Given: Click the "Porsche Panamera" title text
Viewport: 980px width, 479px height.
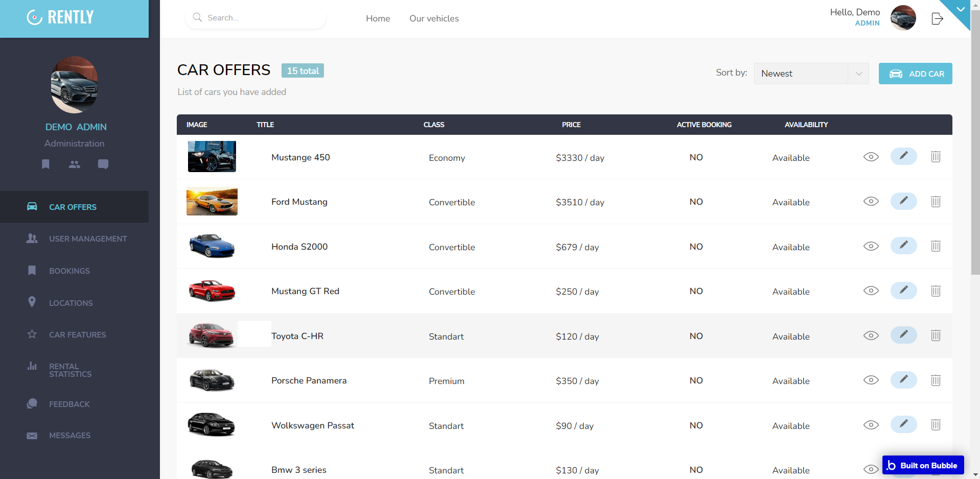Looking at the screenshot, I should (x=309, y=380).
